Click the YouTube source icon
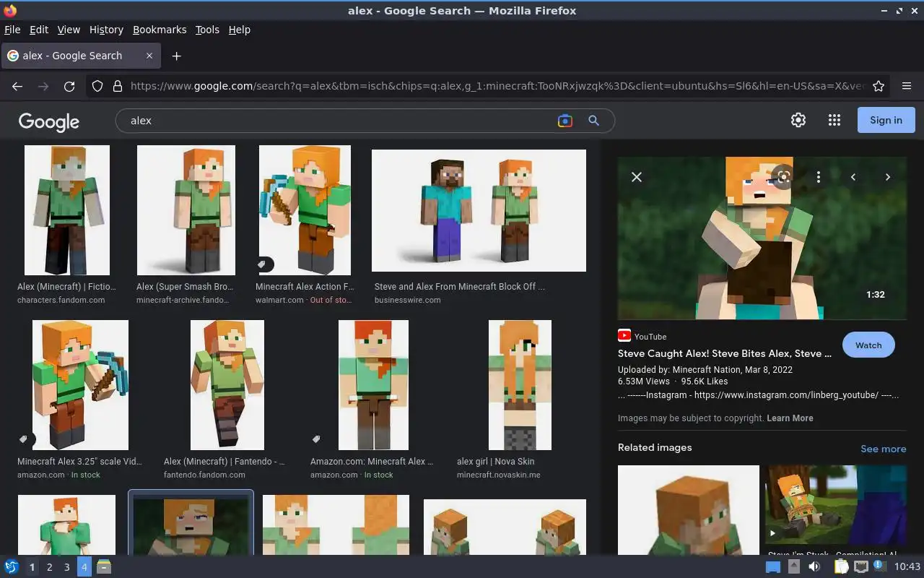 [x=624, y=336]
